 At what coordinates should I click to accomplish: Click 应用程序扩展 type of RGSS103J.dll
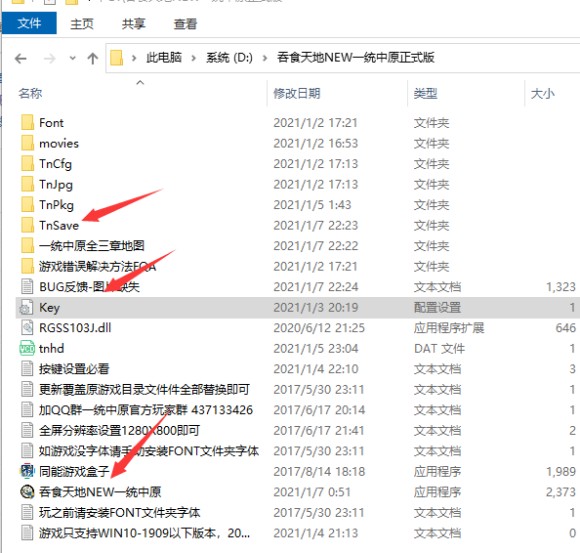click(449, 328)
